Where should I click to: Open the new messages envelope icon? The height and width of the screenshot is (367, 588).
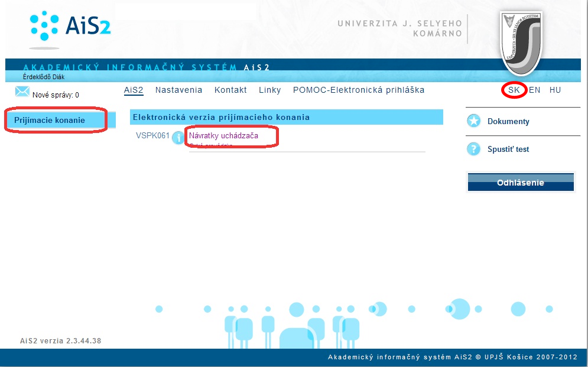tap(22, 92)
